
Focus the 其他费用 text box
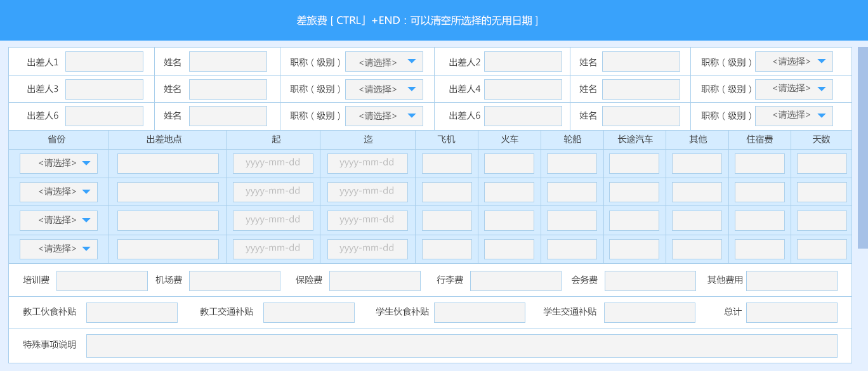[x=791, y=281]
